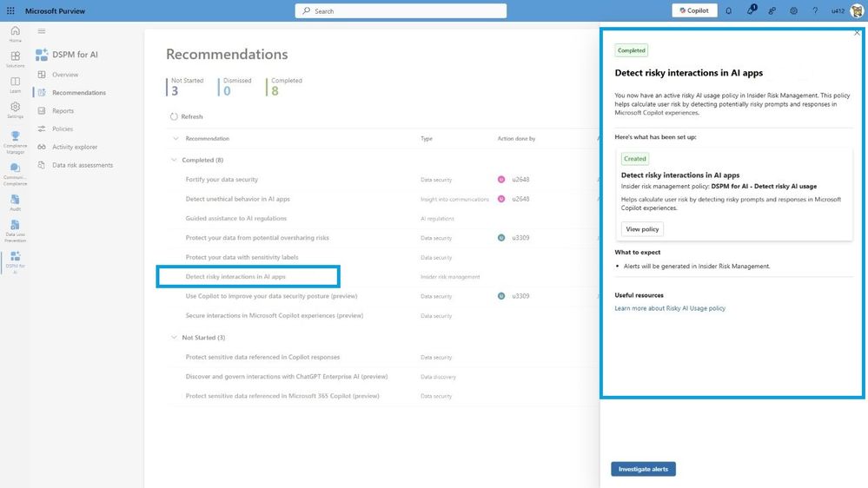The image size is (868, 488).
Task: Click Microsoft Purview title in header
Action: [55, 10]
